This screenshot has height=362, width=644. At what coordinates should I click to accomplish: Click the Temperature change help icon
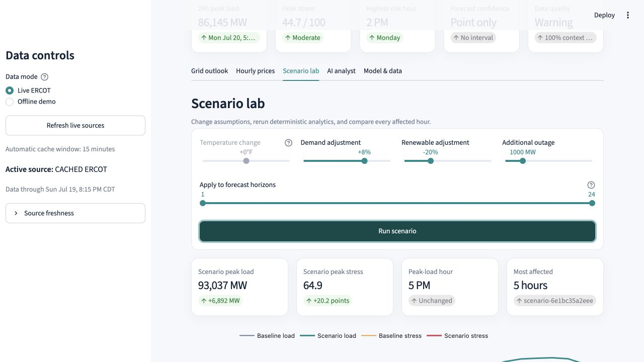288,143
